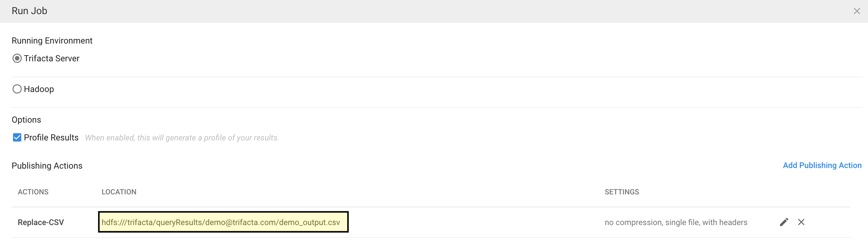The width and height of the screenshot is (868, 241).
Task: Click the Profile Results label text
Action: pyautogui.click(x=51, y=137)
